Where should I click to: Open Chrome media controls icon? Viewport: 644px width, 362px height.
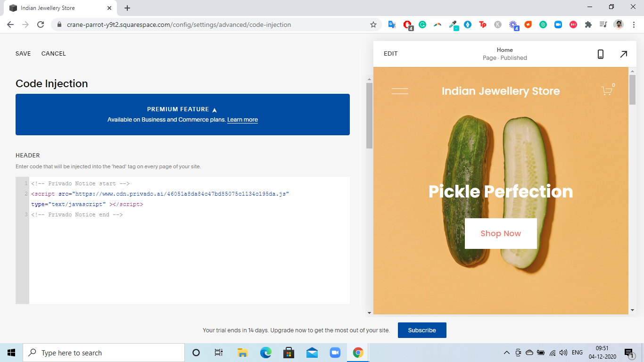click(603, 25)
